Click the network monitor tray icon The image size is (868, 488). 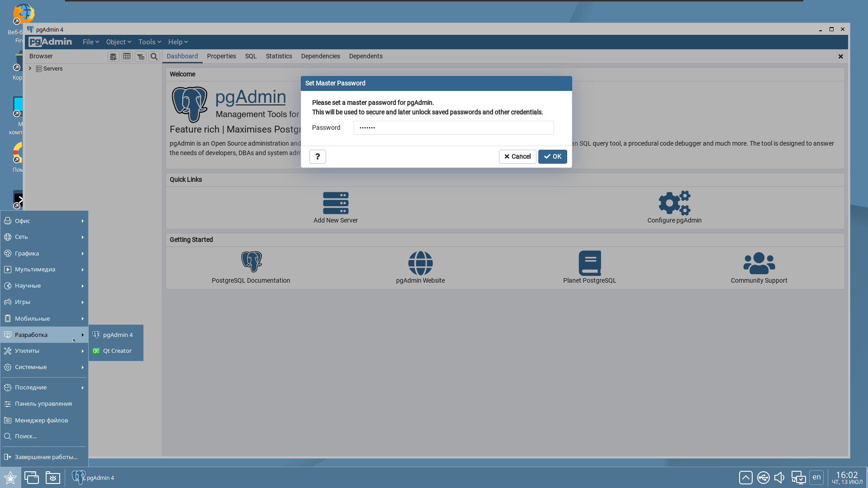pyautogui.click(x=798, y=478)
